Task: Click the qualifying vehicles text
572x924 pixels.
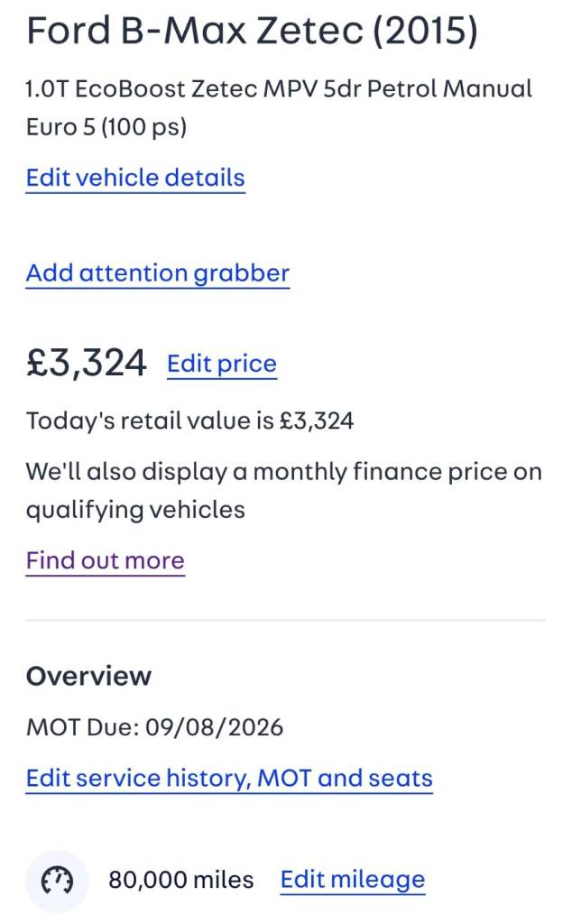Action: [135, 510]
